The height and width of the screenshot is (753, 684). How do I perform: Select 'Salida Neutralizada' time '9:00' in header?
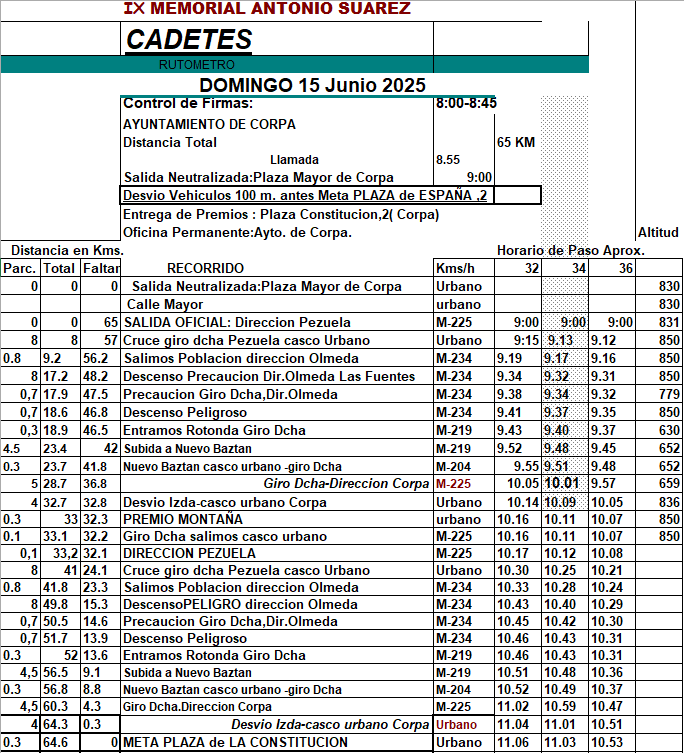(479, 178)
